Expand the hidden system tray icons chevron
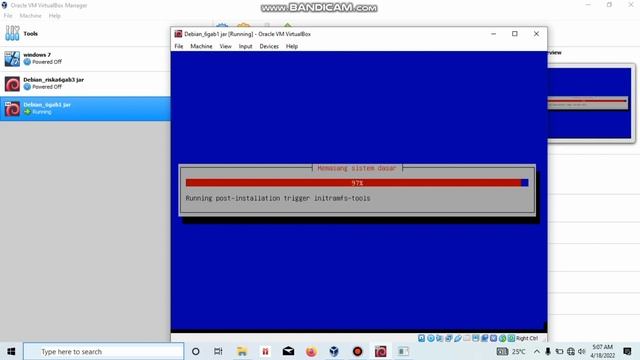The image size is (640, 360). tap(537, 351)
